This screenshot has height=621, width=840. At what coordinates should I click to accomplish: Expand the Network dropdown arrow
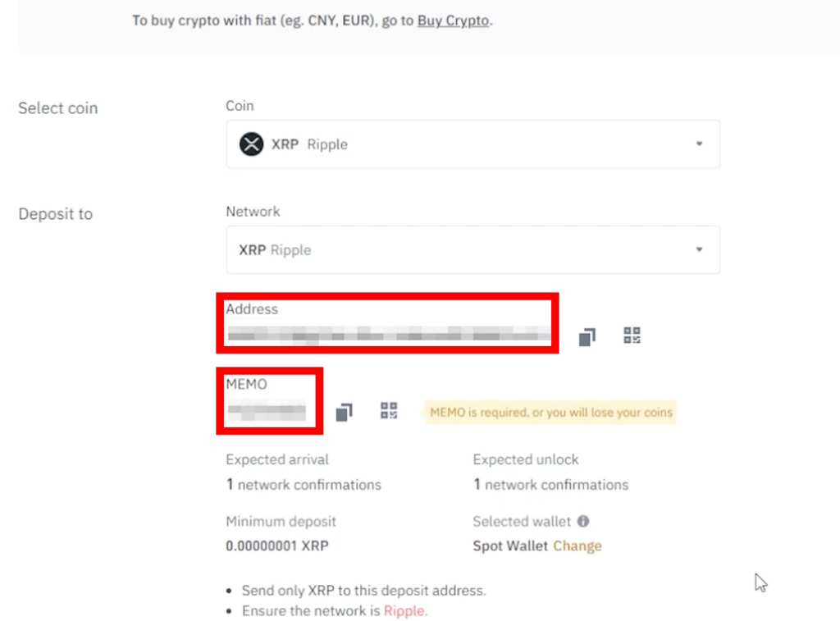click(699, 249)
